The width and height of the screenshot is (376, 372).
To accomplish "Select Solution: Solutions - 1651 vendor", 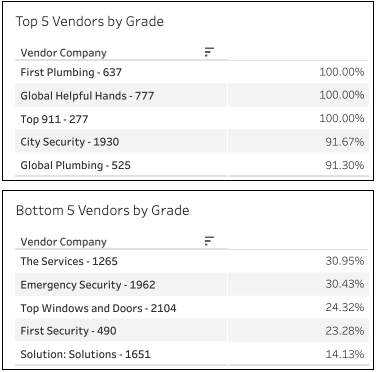I will coord(85,354).
